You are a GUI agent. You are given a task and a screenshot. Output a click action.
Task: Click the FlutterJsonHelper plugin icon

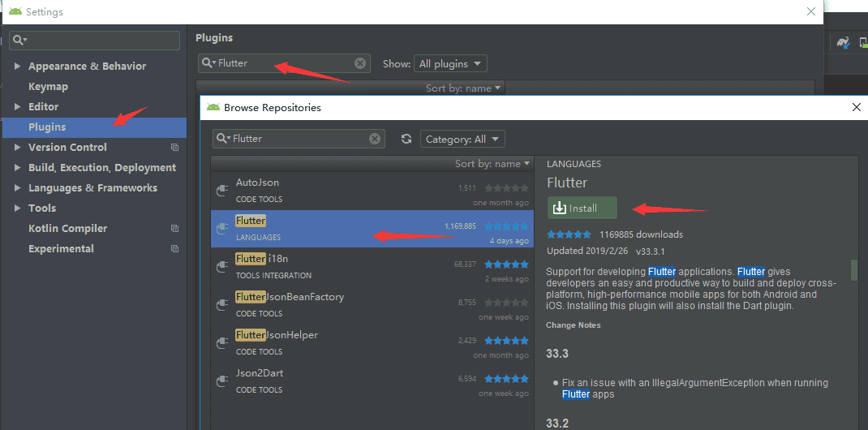pos(222,343)
